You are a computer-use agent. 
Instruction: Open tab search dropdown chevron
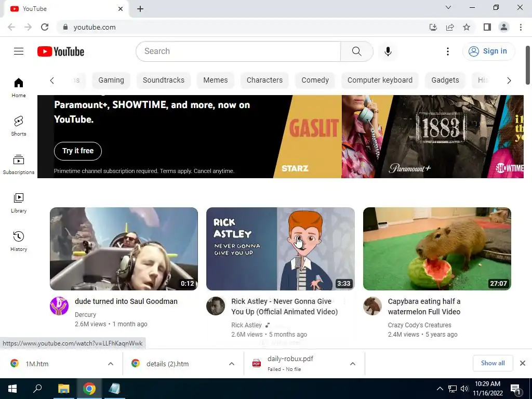tap(448, 7)
